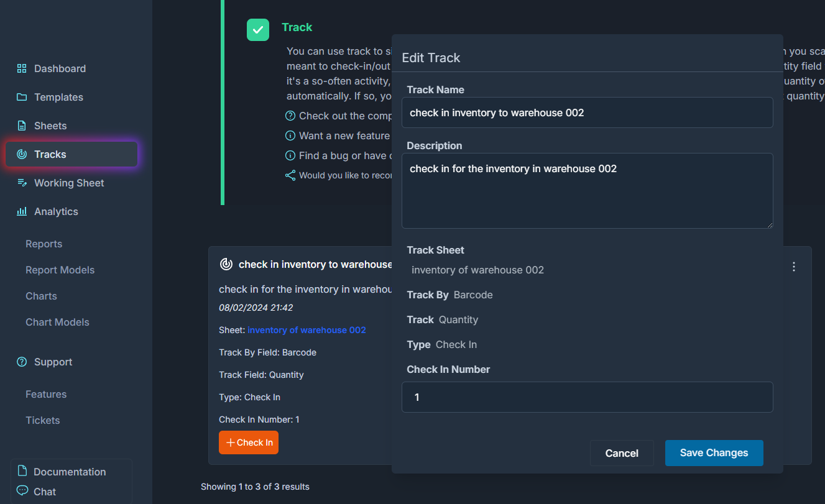825x504 pixels.
Task: Open Chart Models page
Action: [x=57, y=322]
